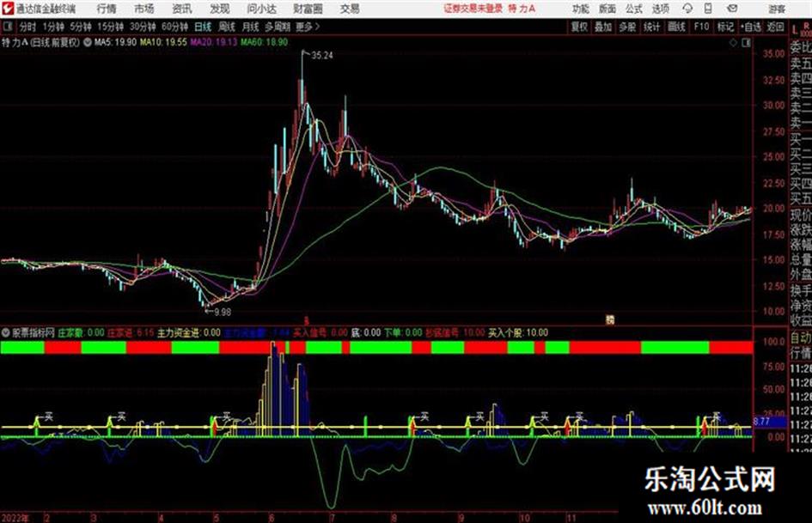
Task: Click the 标记 mark button
Action: [x=725, y=27]
